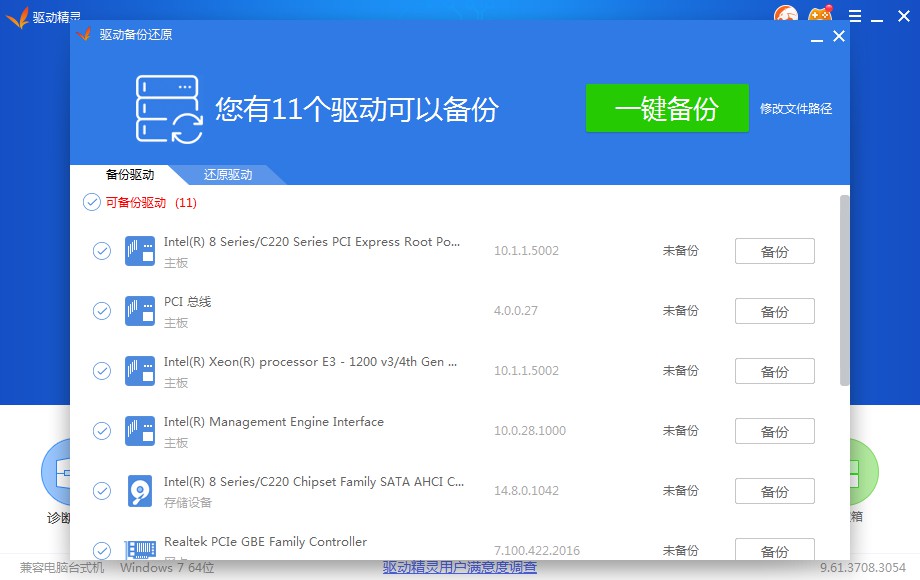Click 备份 button for PCI 总线

(774, 311)
